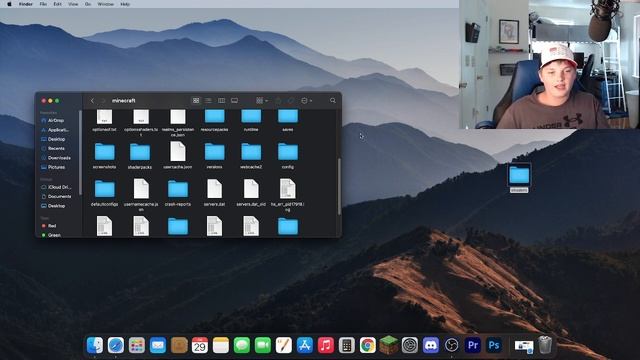Viewport: 640px width, 360px height.
Task: Select the crash-reports folder
Action: (x=178, y=192)
